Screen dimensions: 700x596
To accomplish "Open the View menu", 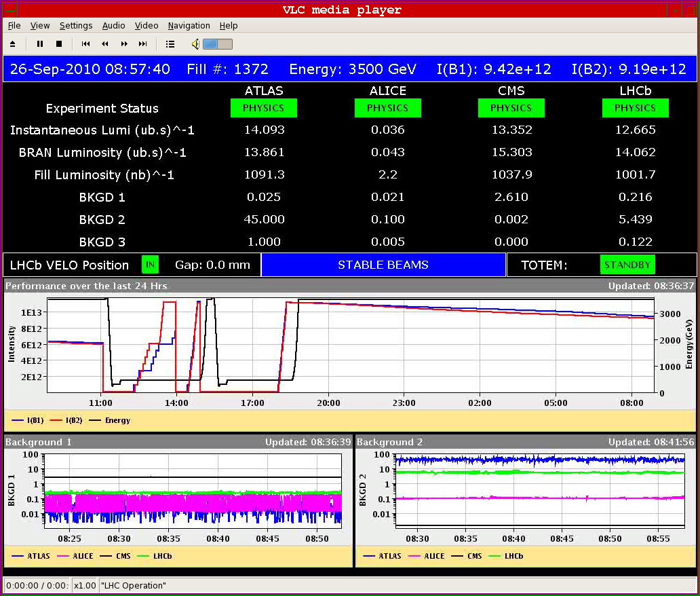I will pos(40,26).
